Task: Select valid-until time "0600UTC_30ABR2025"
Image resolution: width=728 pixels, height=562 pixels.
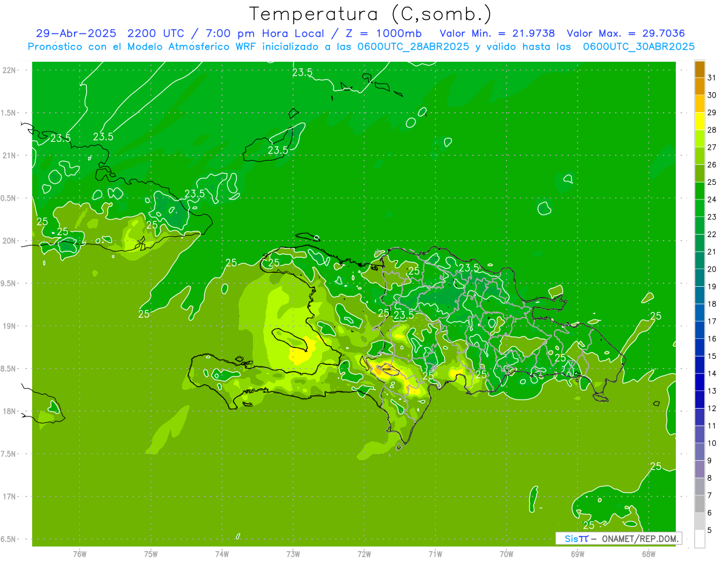Action: point(639,46)
